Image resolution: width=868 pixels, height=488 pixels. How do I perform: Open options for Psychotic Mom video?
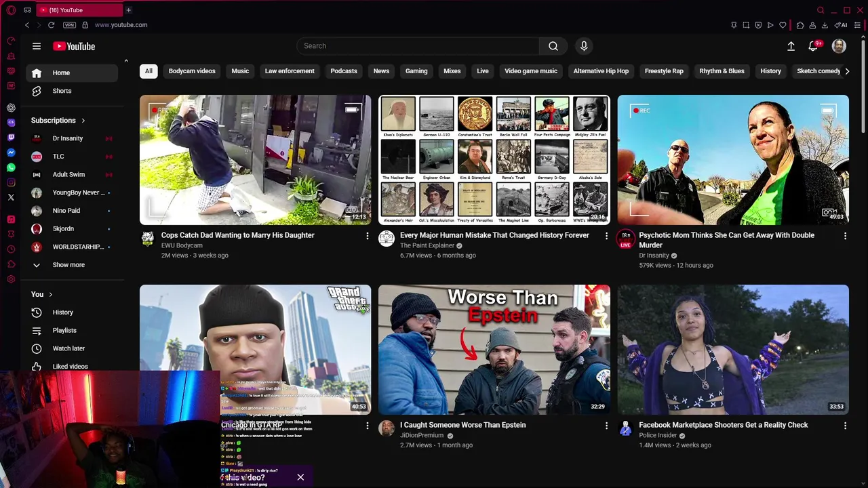(x=845, y=236)
